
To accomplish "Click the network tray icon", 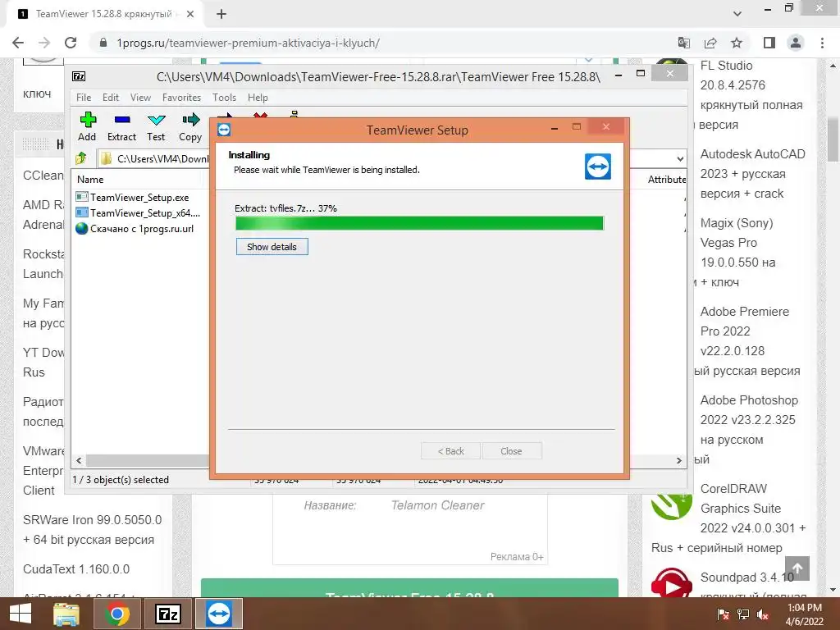I will [743, 614].
